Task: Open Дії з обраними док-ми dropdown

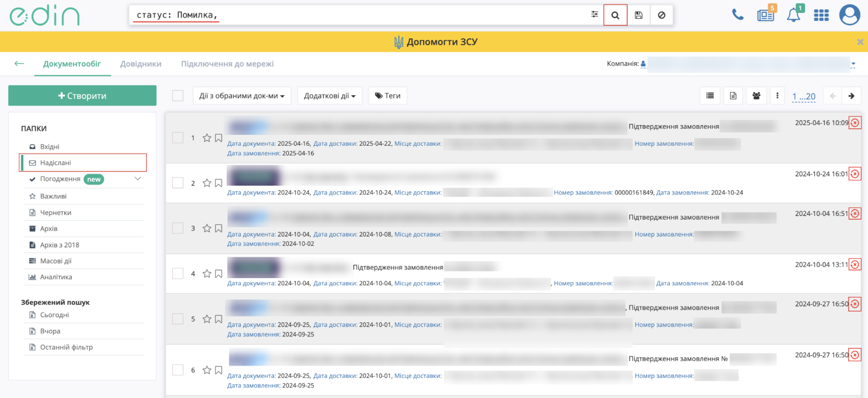Action: (242, 96)
